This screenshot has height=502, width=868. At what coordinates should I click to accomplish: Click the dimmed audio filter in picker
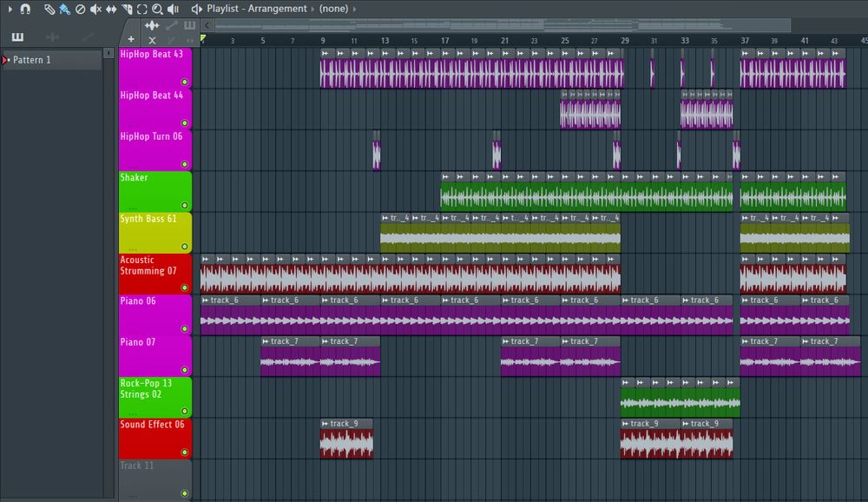click(x=53, y=37)
